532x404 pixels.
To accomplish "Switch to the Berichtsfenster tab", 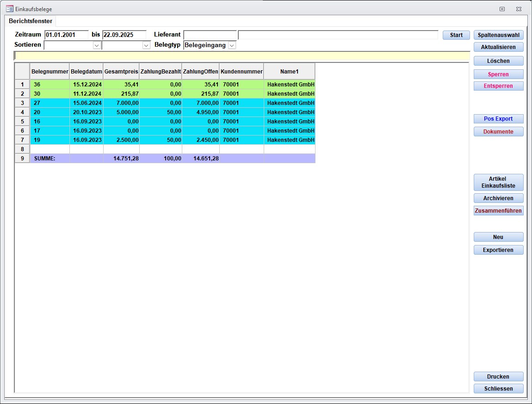I will (31, 21).
